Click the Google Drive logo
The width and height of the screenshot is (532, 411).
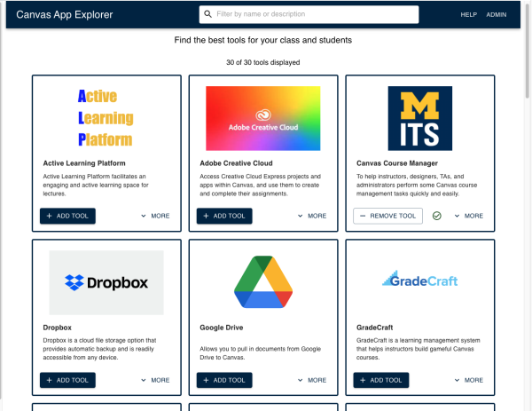[263, 282]
